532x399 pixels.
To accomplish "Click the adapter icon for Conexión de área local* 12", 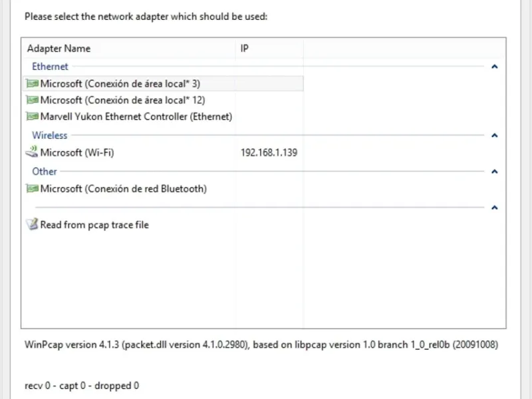I will [x=32, y=100].
